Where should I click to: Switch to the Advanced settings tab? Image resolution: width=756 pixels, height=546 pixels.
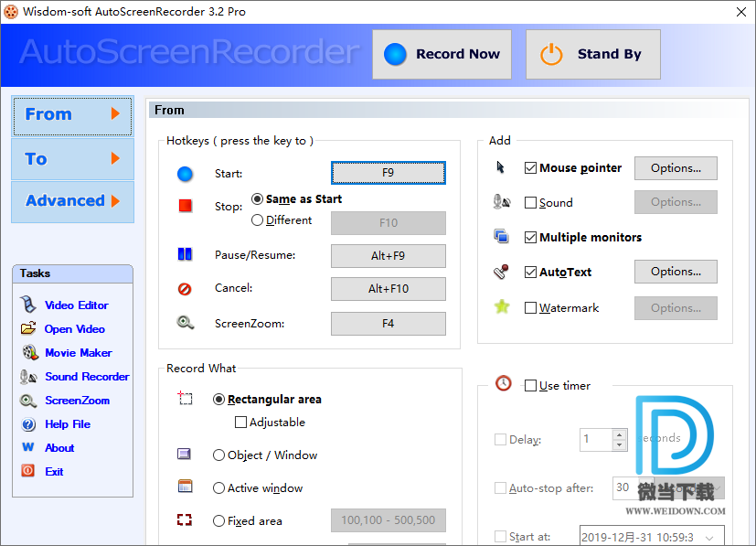73,201
